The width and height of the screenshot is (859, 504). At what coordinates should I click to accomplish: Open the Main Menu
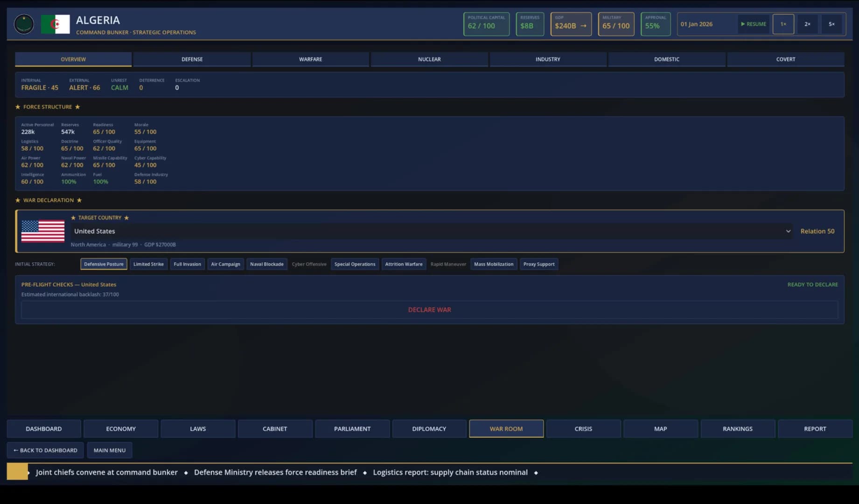pos(110,450)
